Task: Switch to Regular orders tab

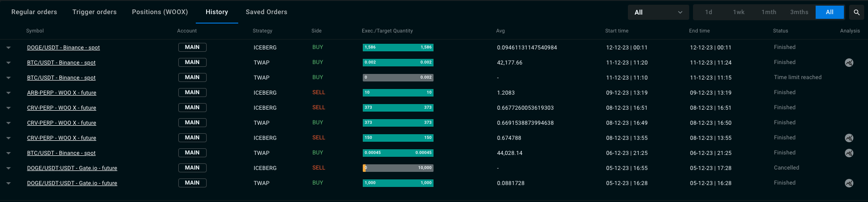Action: click(x=34, y=12)
